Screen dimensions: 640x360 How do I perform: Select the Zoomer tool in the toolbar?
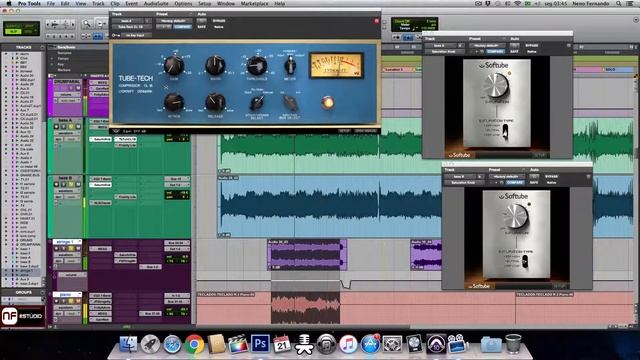coord(87,24)
